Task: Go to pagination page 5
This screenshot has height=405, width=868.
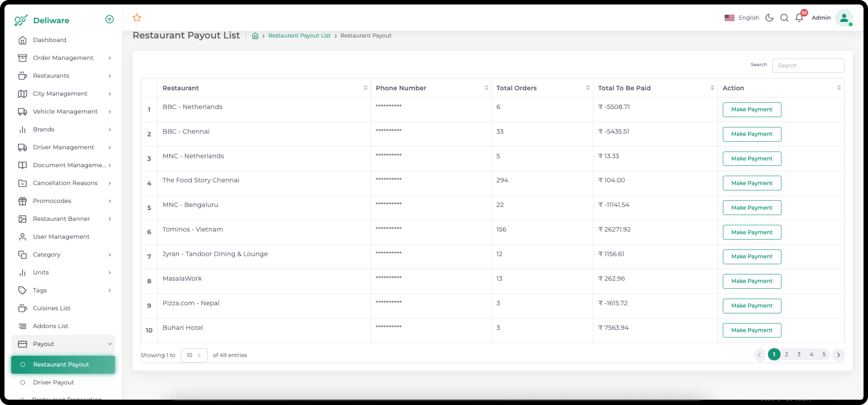Action: coord(824,355)
